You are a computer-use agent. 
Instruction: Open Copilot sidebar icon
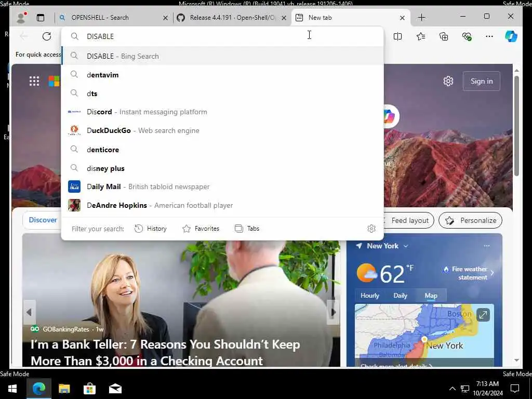pos(511,36)
